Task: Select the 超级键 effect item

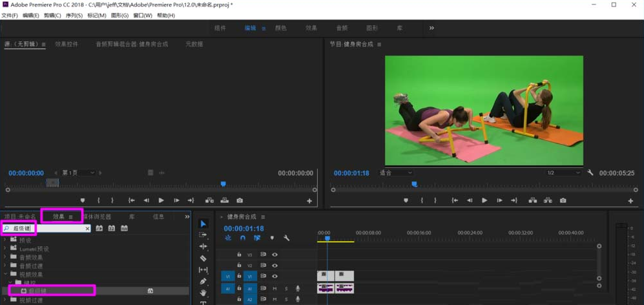Action: 37,291
